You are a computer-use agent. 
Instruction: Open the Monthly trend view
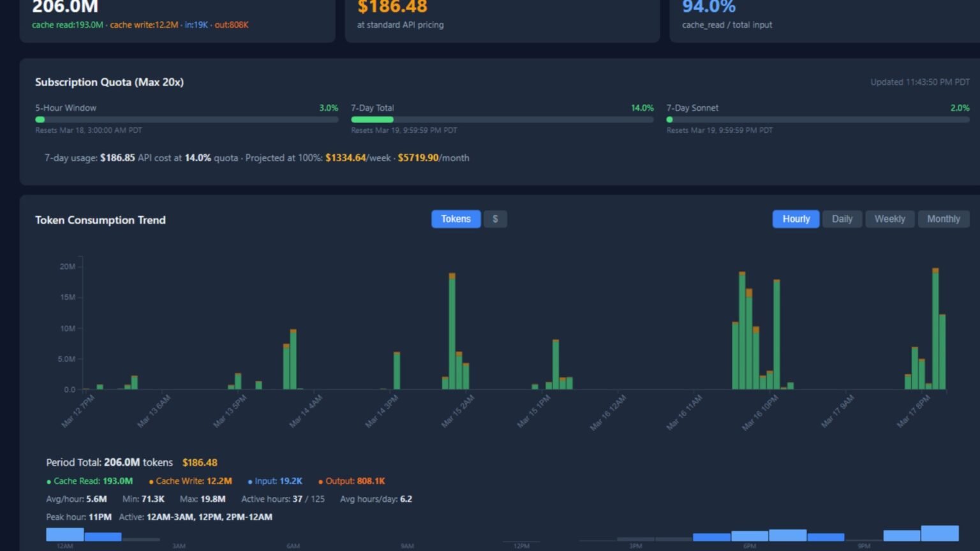pos(943,219)
